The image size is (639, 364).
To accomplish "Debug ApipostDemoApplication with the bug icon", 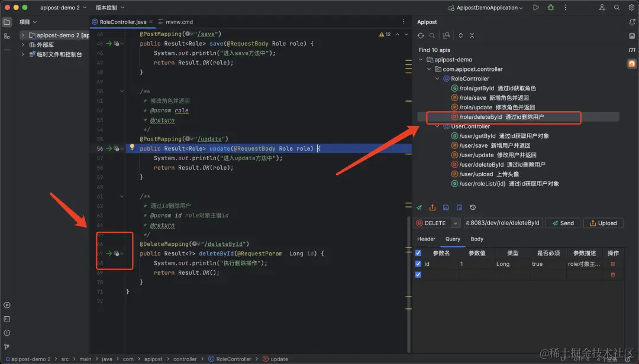I will point(551,7).
